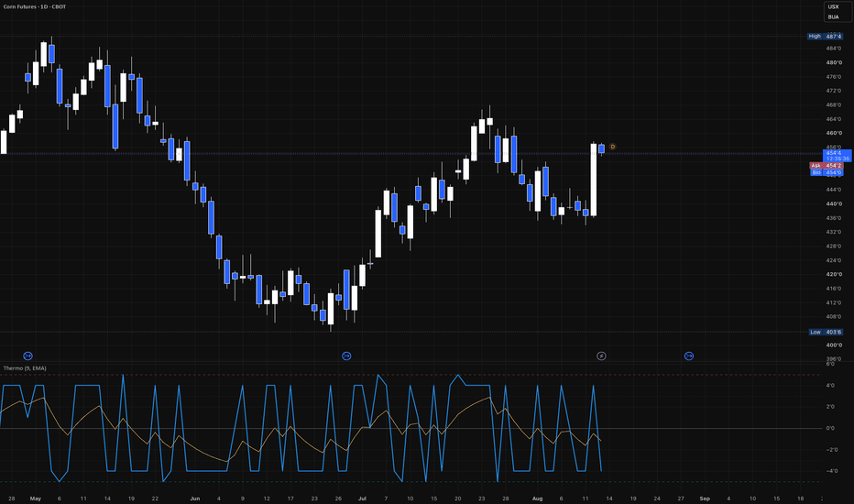Click the current price 454'4 countdown label
The width and height of the screenshot is (854, 504).
838,156
